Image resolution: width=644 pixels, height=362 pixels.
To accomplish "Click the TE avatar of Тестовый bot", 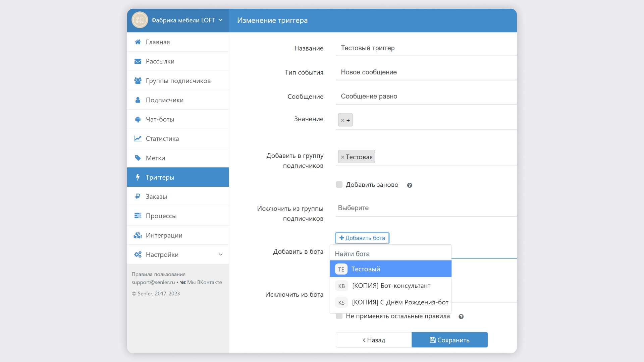I will (341, 269).
